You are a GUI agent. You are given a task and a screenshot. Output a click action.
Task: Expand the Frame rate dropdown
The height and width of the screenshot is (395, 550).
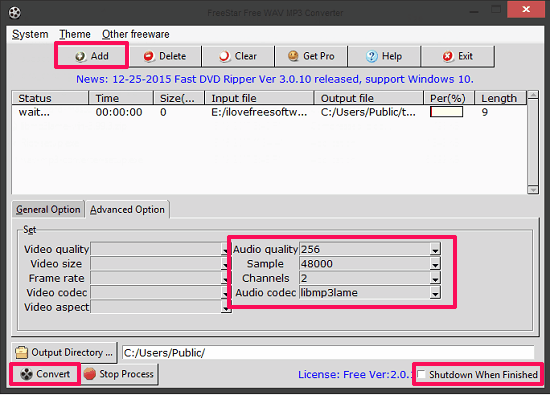pos(226,278)
